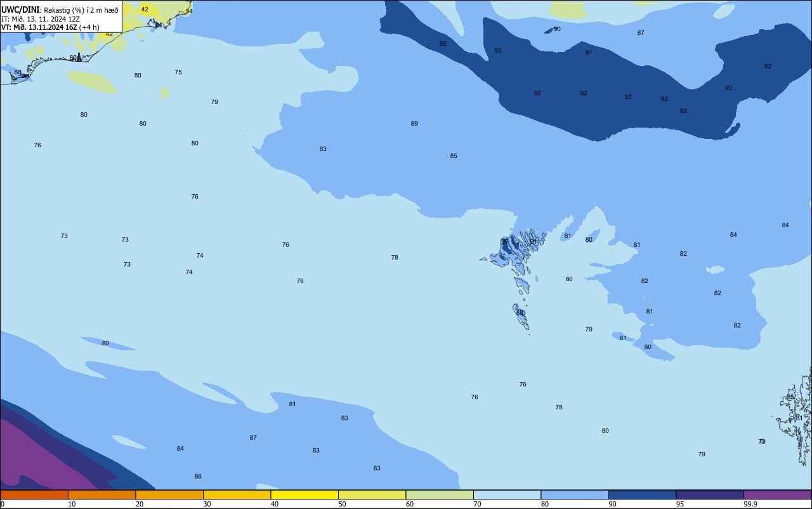The width and height of the screenshot is (812, 509).
Task: Click the map humidity value '75'
Action: [178, 72]
